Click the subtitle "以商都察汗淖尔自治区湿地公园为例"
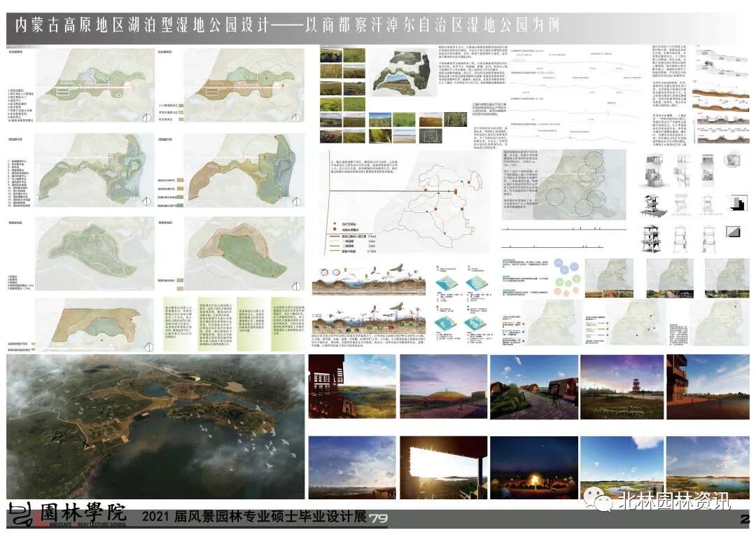This screenshot has height=535, width=756. click(433, 25)
